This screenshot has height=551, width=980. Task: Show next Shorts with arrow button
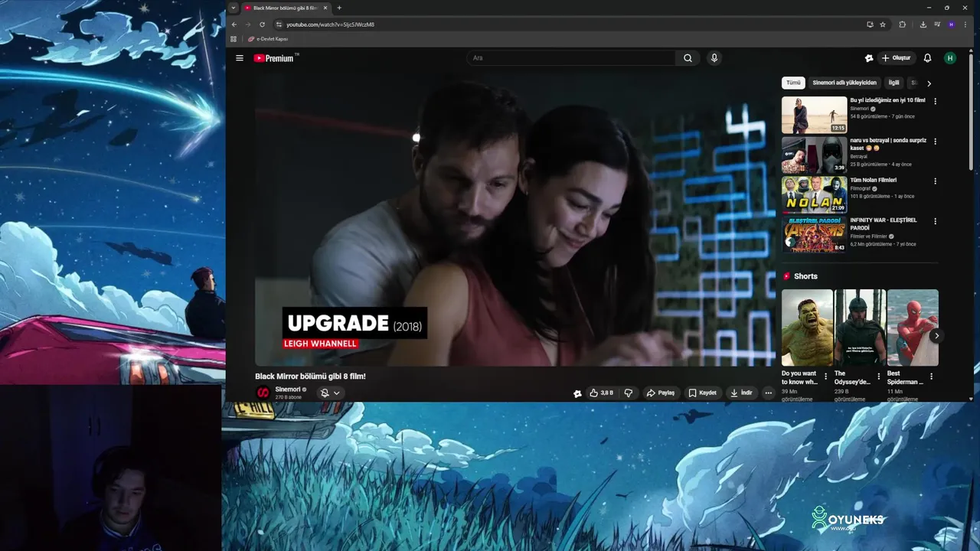(x=936, y=335)
